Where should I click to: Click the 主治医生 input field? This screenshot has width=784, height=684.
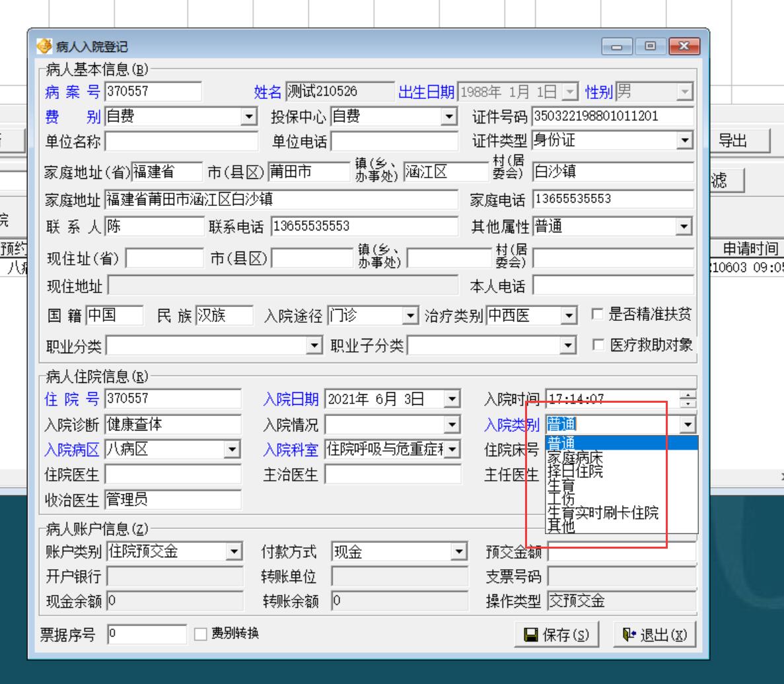393,474
